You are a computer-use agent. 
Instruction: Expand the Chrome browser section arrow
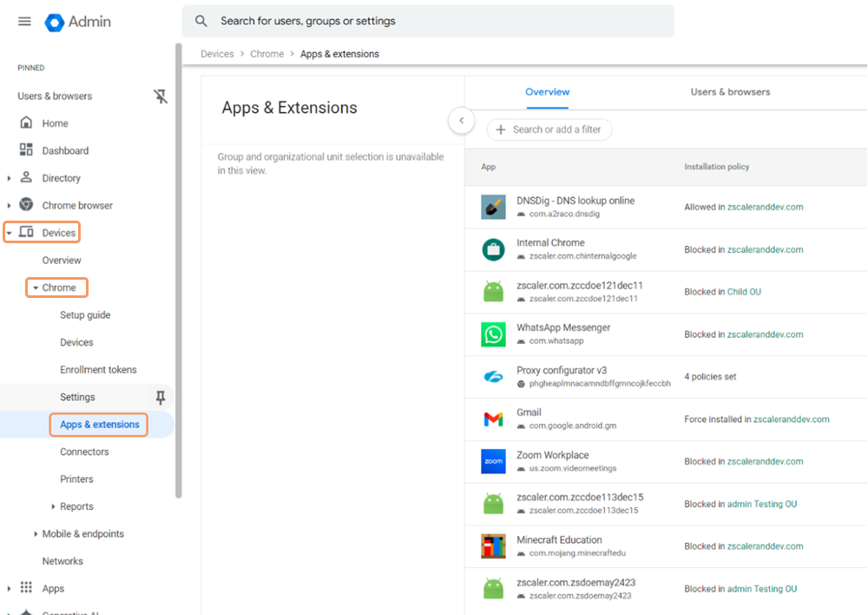9,206
